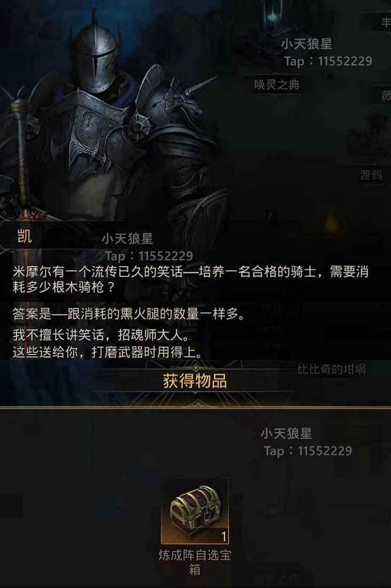391x588 pixels.
Task: Tap the dialogue line about 木骑枪
Action: pyautogui.click(x=191, y=280)
